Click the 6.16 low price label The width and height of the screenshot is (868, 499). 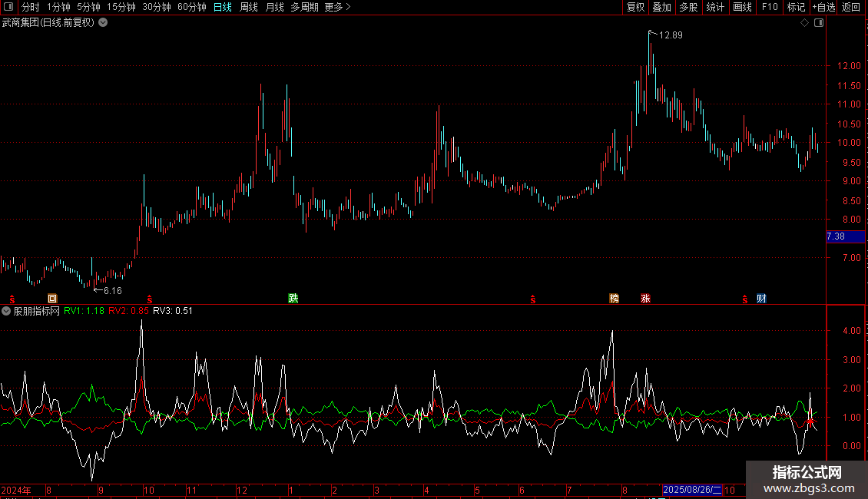(112, 291)
